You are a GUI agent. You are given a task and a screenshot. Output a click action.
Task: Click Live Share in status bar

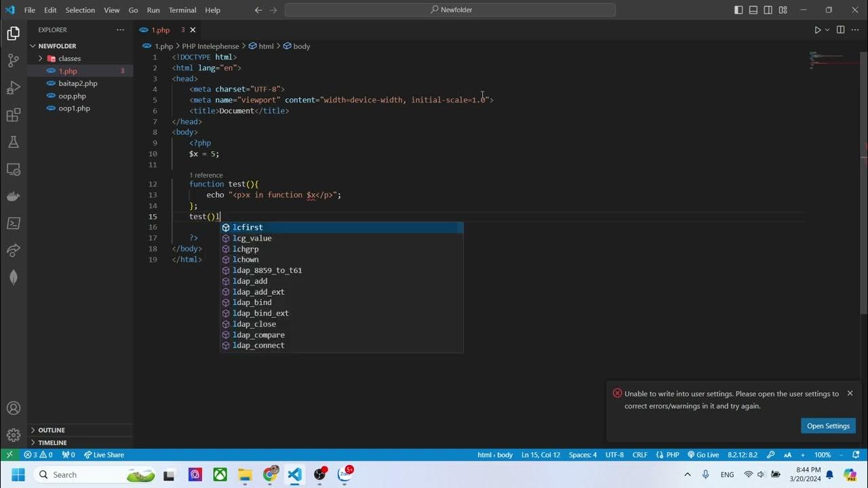104,455
